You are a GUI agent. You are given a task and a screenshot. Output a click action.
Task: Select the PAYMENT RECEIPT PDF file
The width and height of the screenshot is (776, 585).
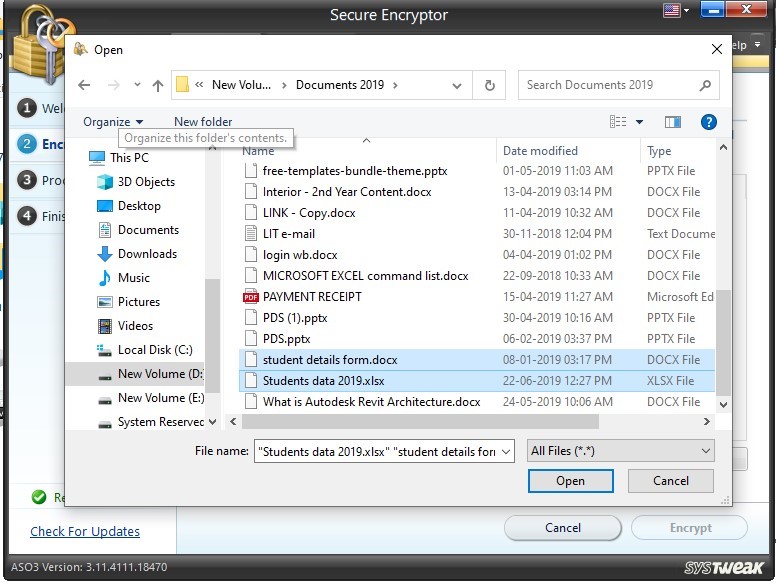[x=477, y=297]
